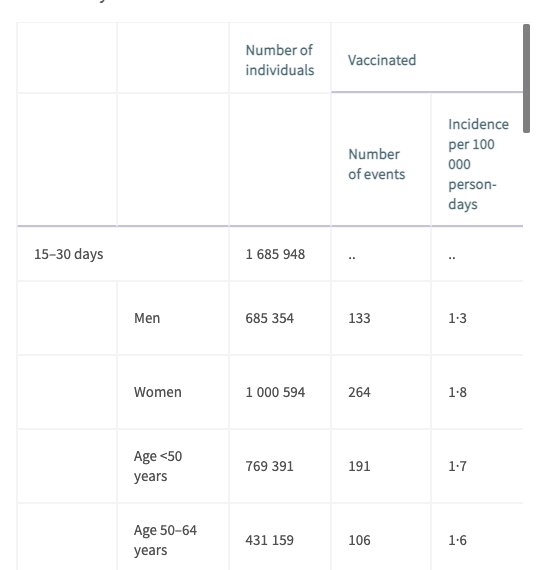Click the Men individuals value 685 354
This screenshot has width=539, height=570.
pos(269,318)
